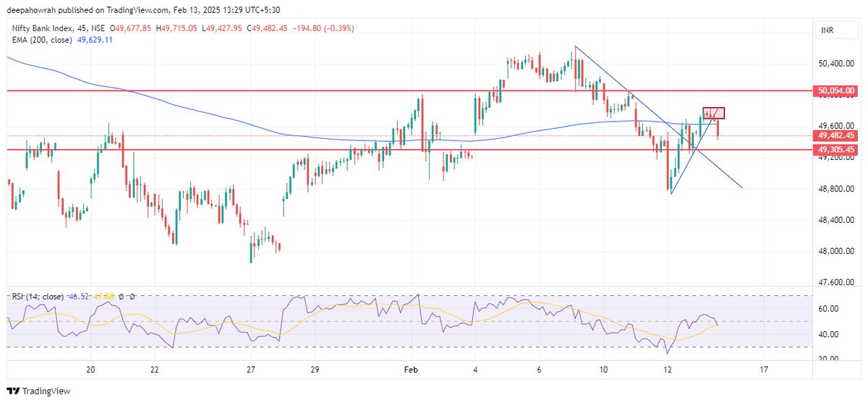Click the red 49,305.45 price label
Image resolution: width=868 pixels, height=403 pixels.
pos(836,149)
